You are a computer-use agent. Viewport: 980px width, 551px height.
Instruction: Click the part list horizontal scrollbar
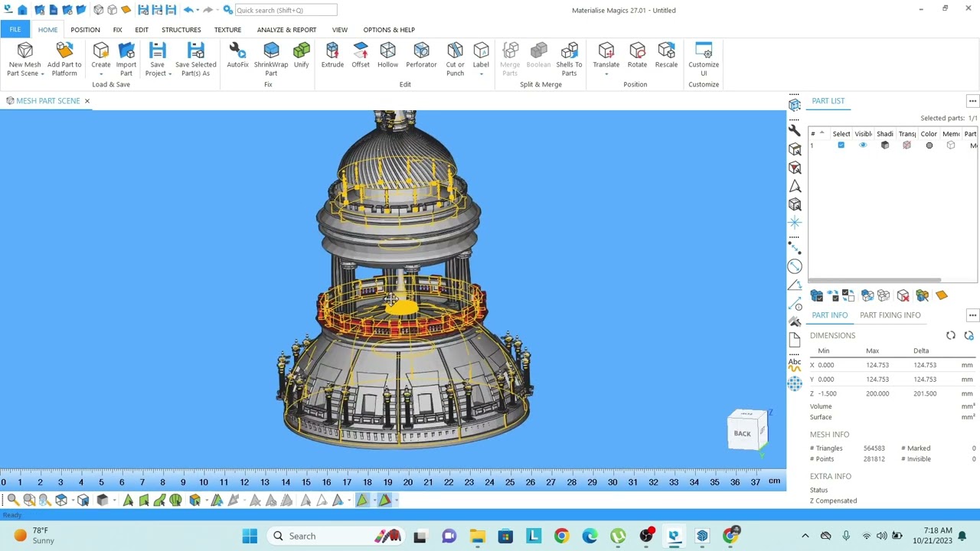coord(874,280)
